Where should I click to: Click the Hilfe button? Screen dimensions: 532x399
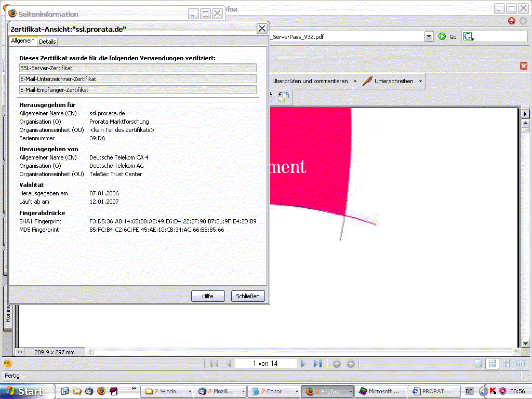tap(208, 296)
